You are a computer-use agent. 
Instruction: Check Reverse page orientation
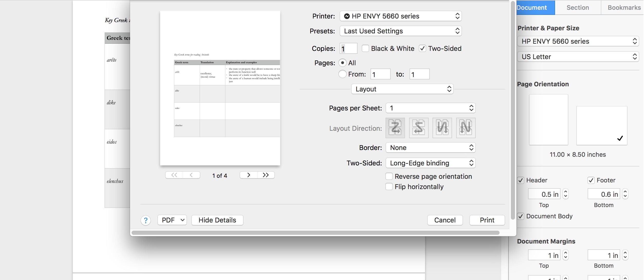click(x=389, y=176)
